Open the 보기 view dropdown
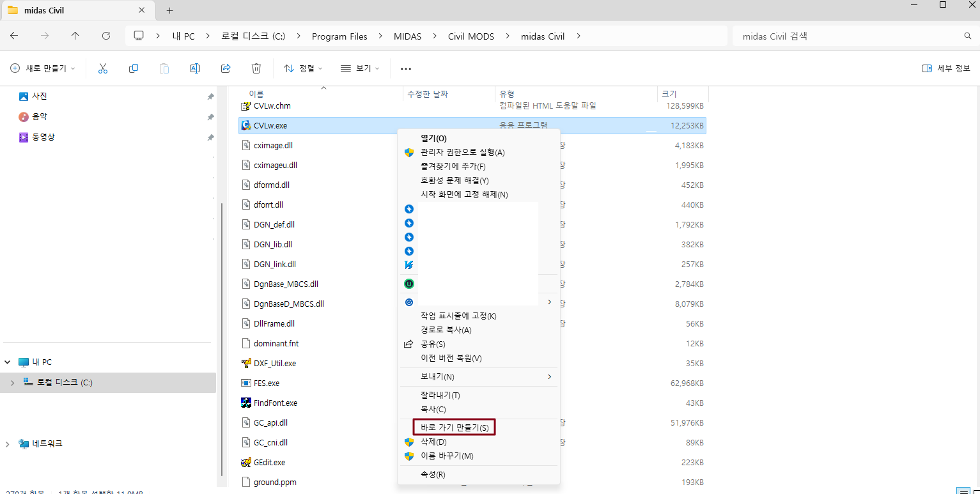The width and height of the screenshot is (980, 494). coord(360,68)
